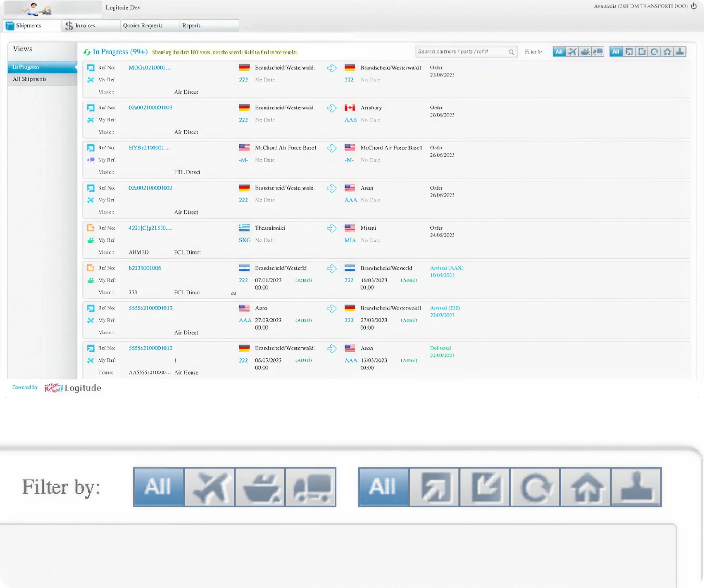Open shipment reference b2133001006

[x=145, y=268]
